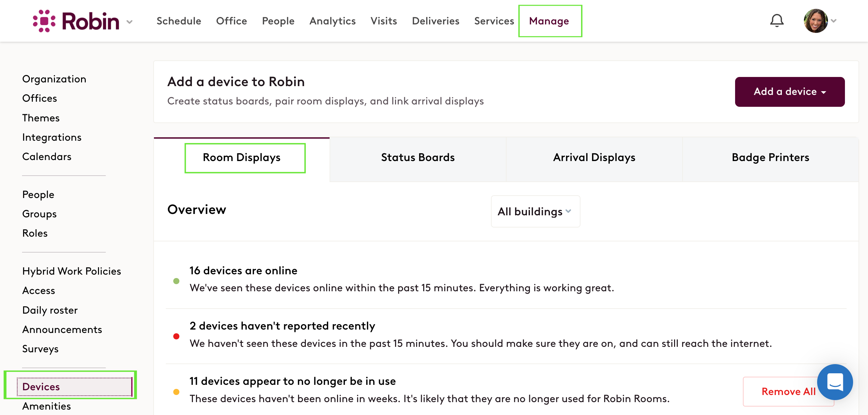Open Roles in the sidebar
The height and width of the screenshot is (415, 868).
coord(35,233)
